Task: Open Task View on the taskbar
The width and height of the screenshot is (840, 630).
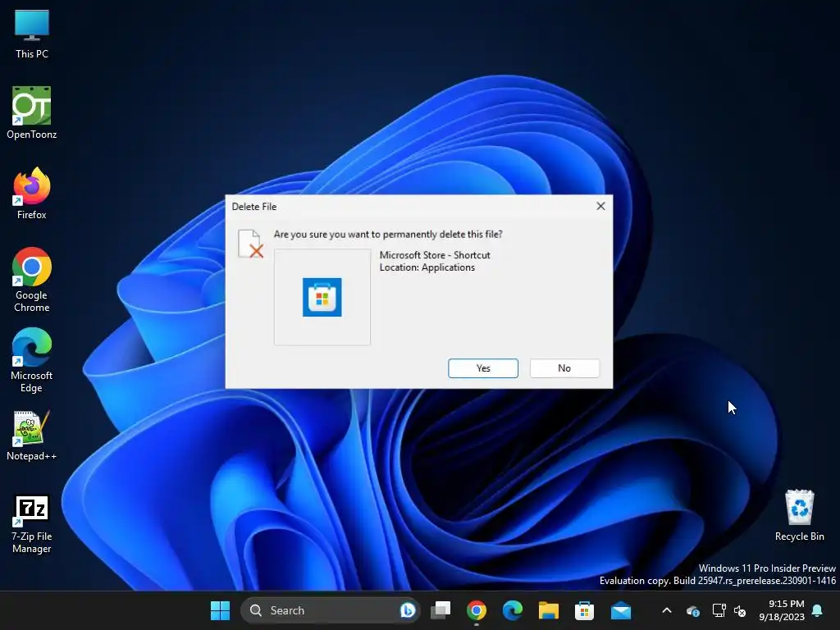Action: (x=441, y=610)
